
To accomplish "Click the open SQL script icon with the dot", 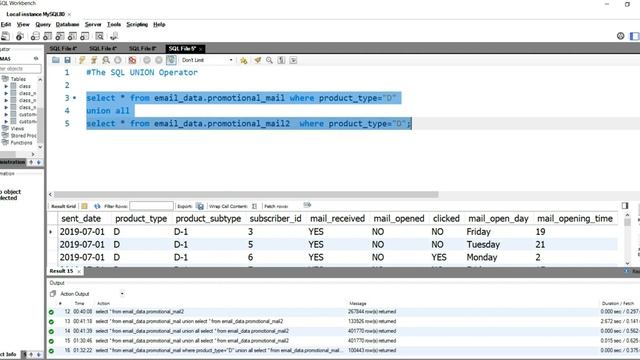I will tap(20, 36).
